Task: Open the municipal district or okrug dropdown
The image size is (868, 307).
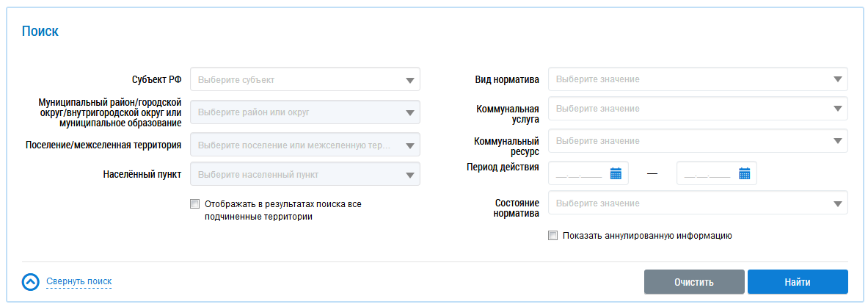Action: click(305, 112)
